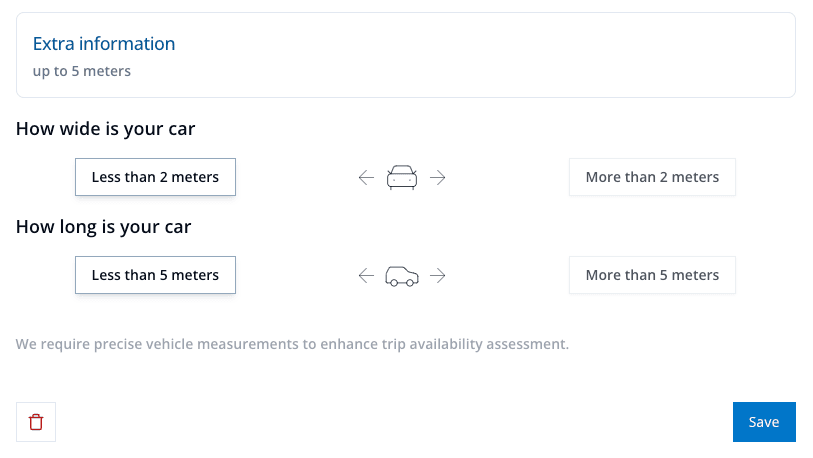Screen dimensions: 813x458
Task: Select the Less than 2 meters option
Action: [155, 177]
